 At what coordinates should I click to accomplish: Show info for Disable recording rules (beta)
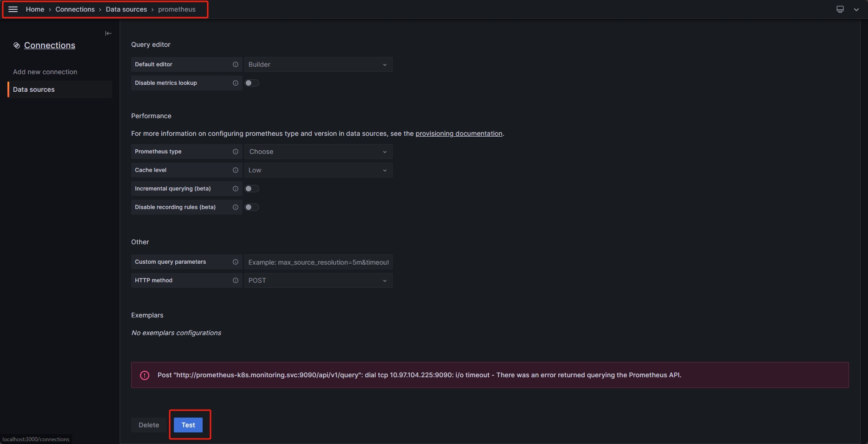pos(236,207)
